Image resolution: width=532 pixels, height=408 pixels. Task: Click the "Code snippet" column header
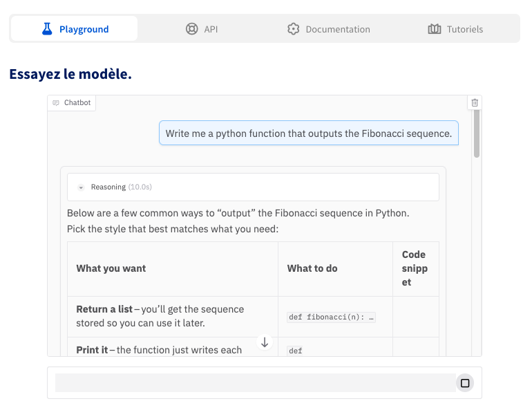tap(414, 268)
